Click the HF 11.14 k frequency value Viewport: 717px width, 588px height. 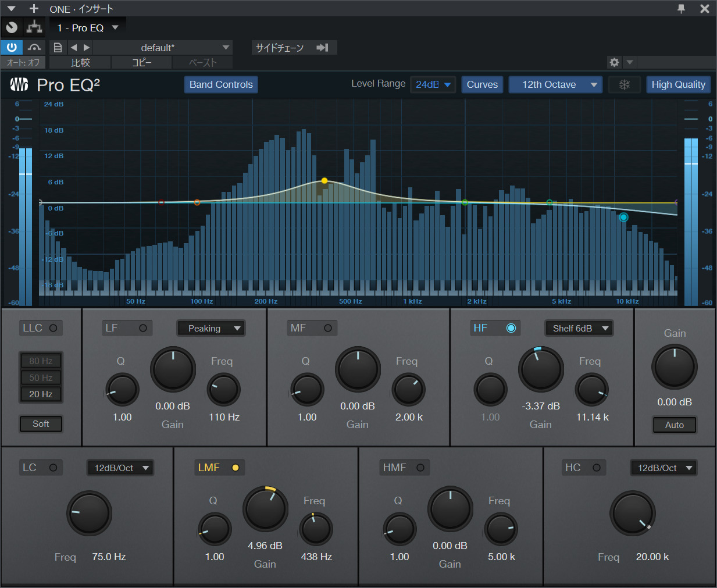(x=593, y=418)
